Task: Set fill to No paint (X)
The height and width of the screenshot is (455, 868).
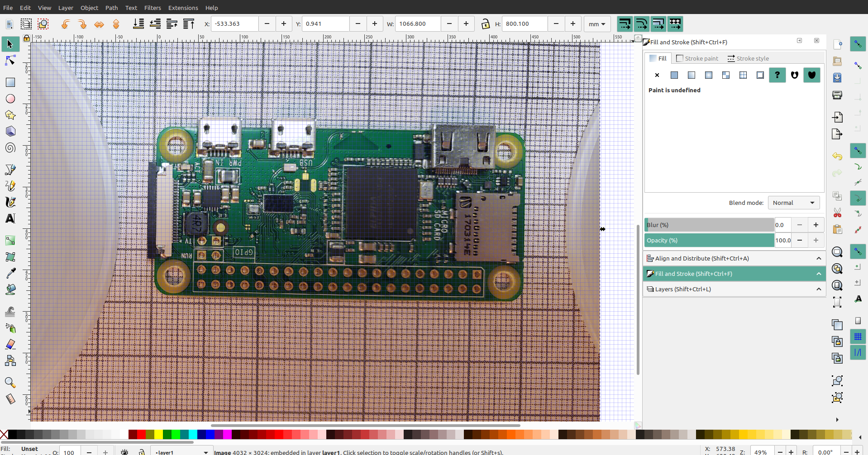Action: (657, 75)
